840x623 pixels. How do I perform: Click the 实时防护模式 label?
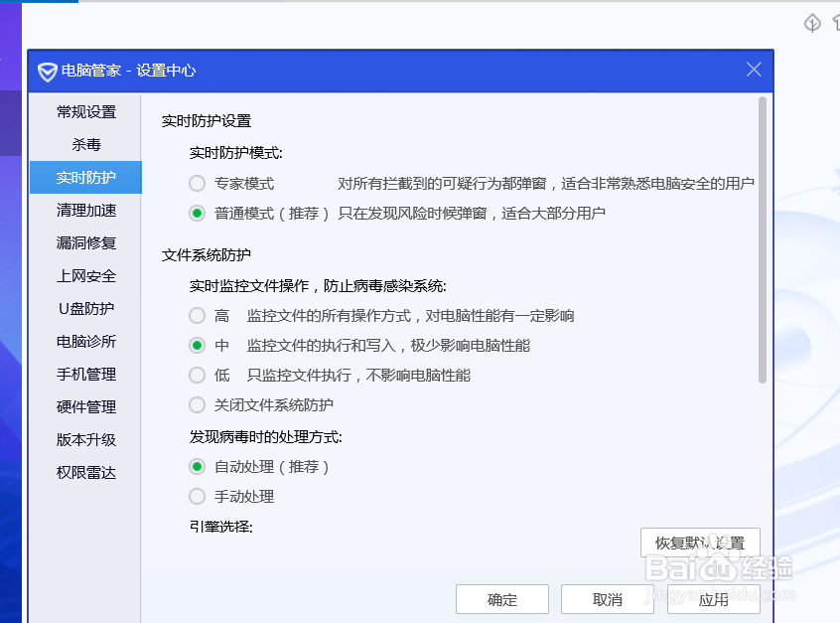pyautogui.click(x=235, y=153)
